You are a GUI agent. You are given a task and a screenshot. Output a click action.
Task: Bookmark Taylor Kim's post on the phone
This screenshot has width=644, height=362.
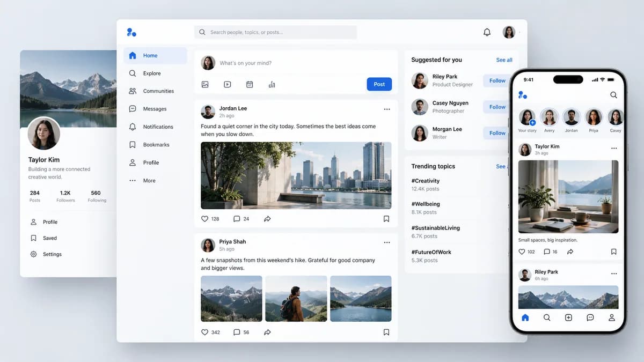pos(614,252)
